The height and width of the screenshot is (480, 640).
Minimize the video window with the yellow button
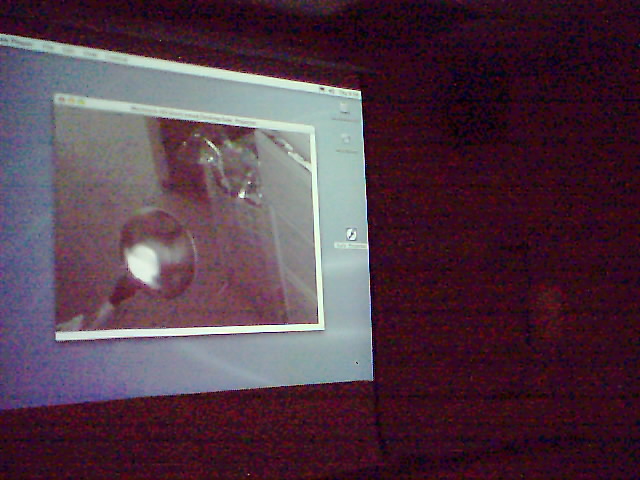click(x=66, y=100)
